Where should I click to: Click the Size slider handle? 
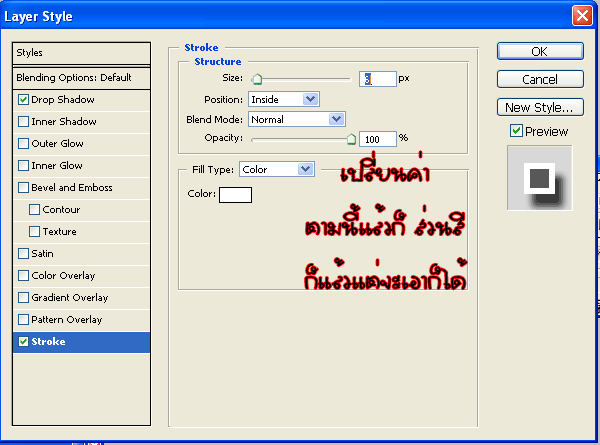click(x=257, y=79)
